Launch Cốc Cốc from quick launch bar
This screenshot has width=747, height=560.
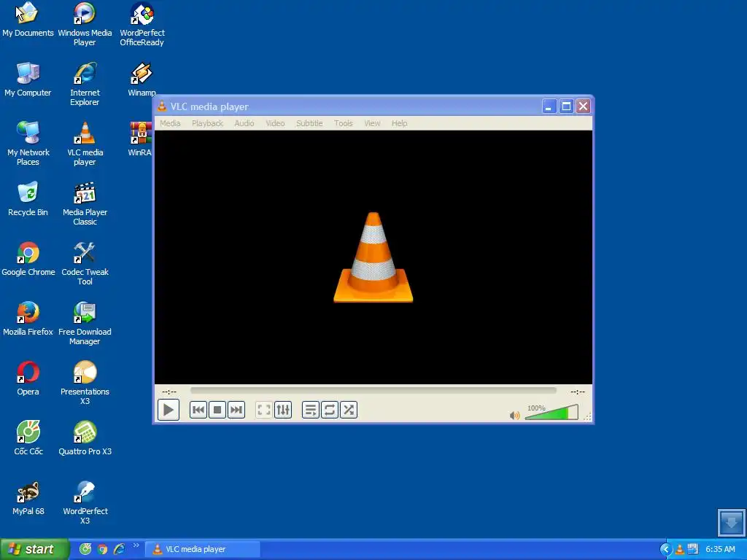(85, 549)
